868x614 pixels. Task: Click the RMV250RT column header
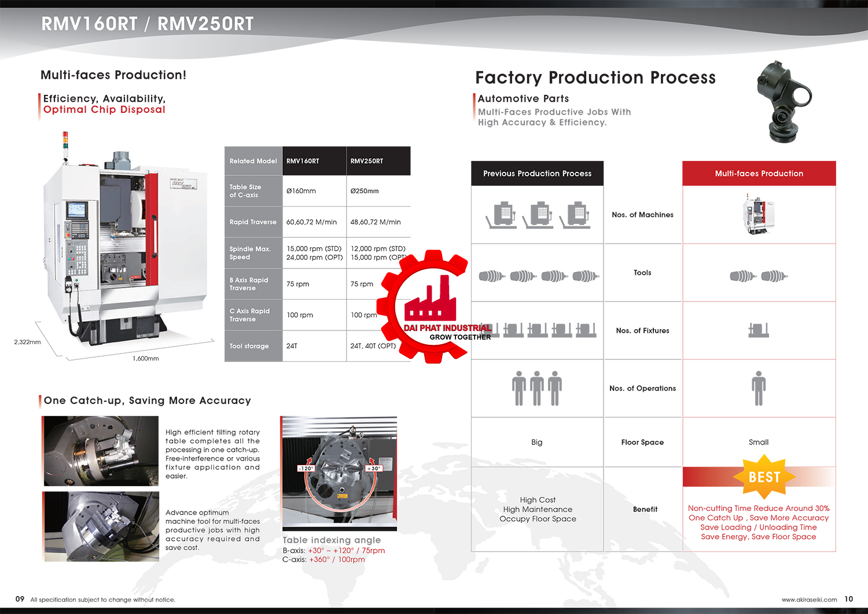pyautogui.click(x=378, y=161)
